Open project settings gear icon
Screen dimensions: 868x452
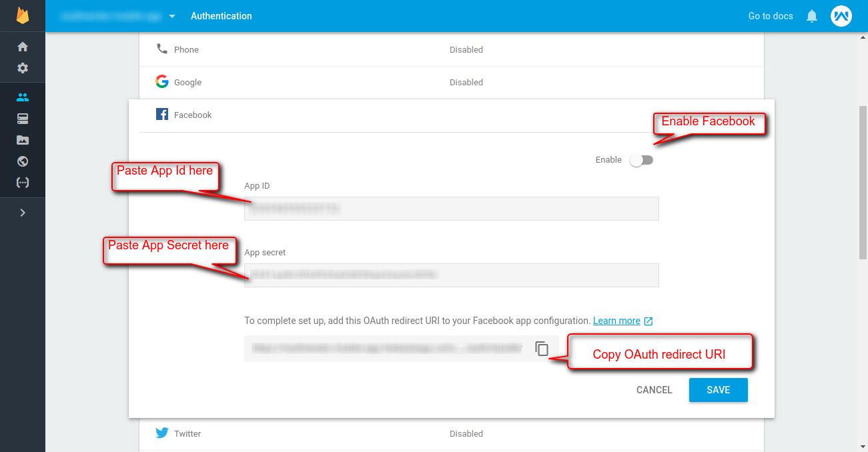pos(23,68)
